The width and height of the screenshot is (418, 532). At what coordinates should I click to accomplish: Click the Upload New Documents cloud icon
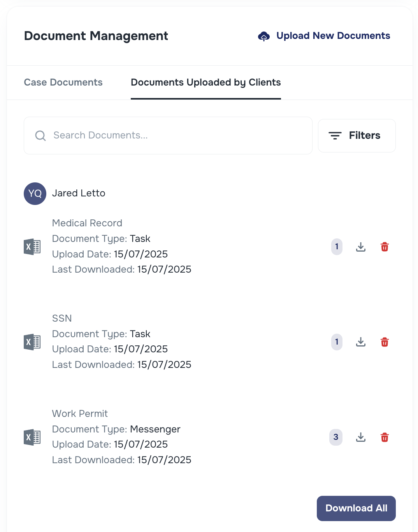264,36
